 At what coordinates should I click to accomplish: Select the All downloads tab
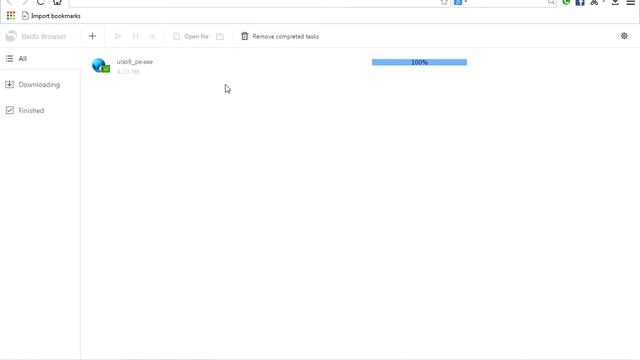click(40, 59)
